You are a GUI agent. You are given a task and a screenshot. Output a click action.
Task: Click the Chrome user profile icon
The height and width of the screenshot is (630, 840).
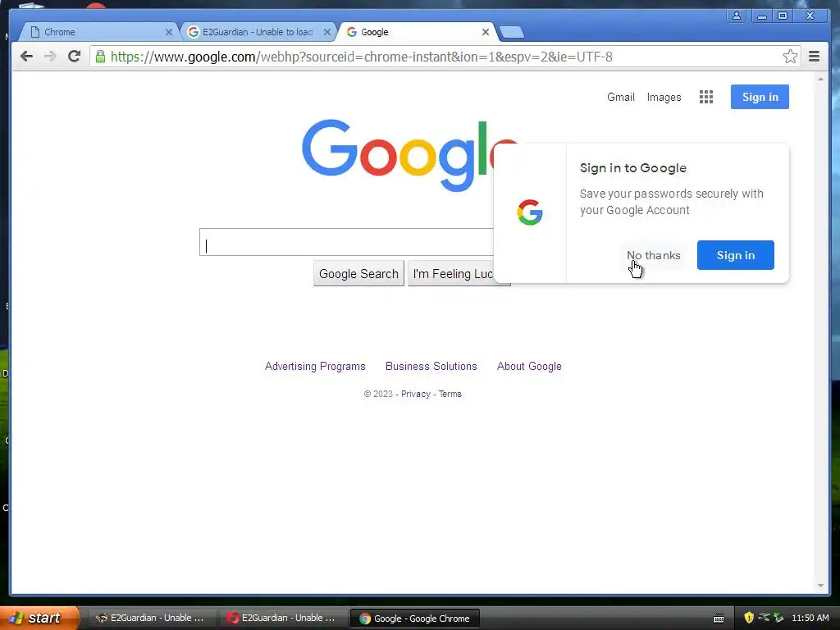(737, 16)
